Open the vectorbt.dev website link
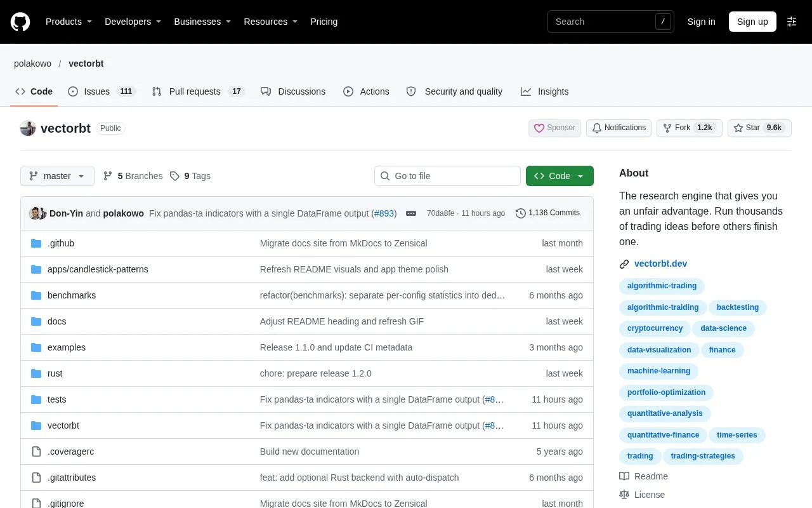The width and height of the screenshot is (812, 508). tap(660, 264)
